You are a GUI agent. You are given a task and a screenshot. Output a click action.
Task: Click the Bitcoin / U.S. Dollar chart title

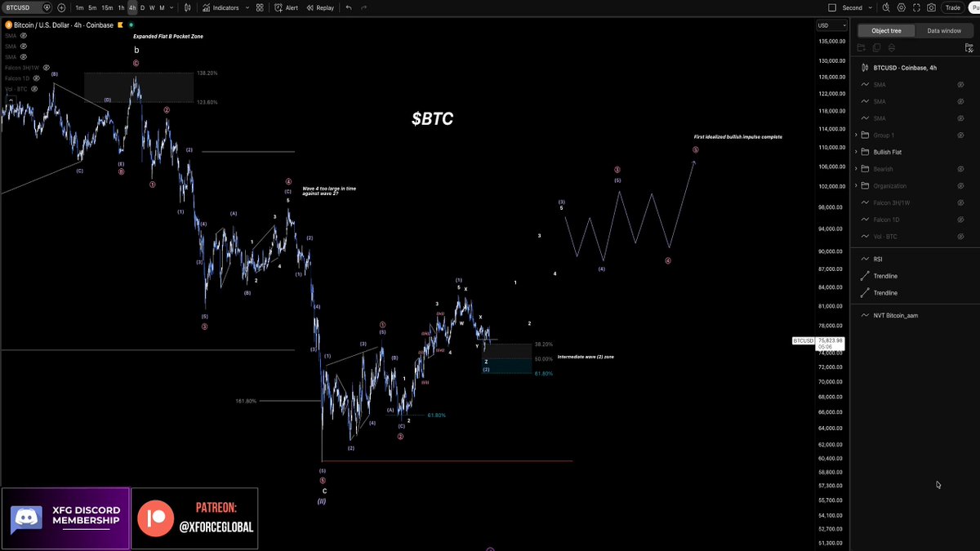coord(65,25)
